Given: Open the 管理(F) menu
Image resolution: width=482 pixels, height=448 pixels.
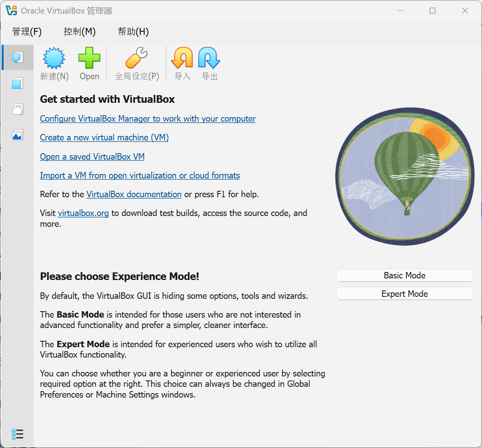Looking at the screenshot, I should (x=27, y=32).
